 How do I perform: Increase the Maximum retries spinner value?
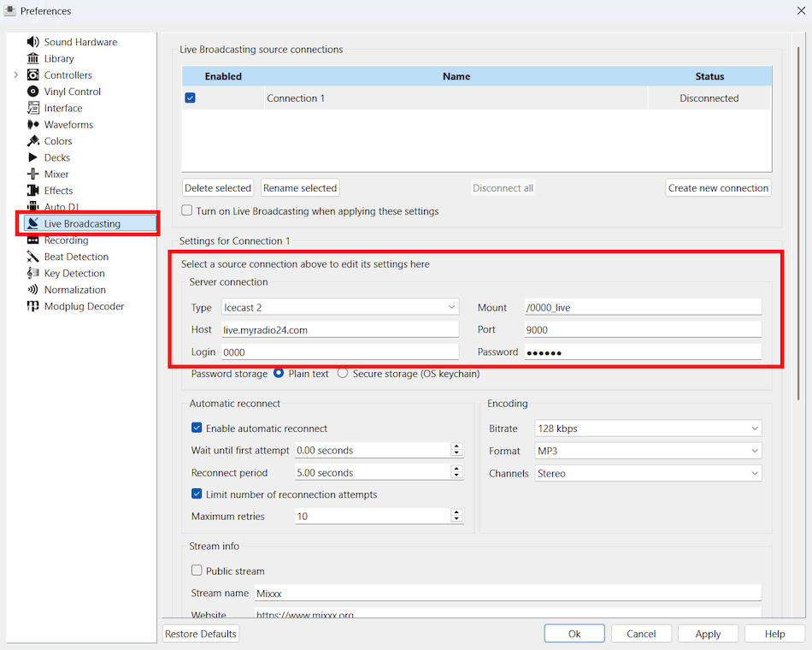[456, 512]
